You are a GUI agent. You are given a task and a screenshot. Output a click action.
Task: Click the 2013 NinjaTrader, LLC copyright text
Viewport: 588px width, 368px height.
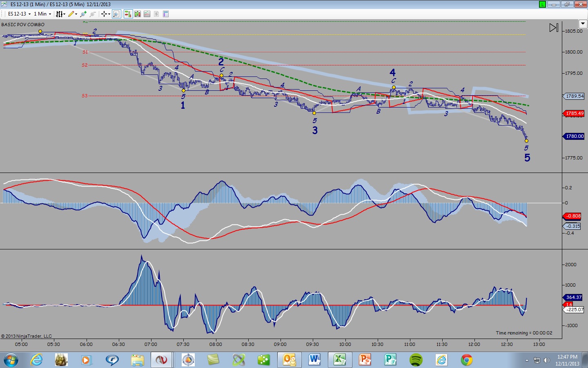(27, 336)
